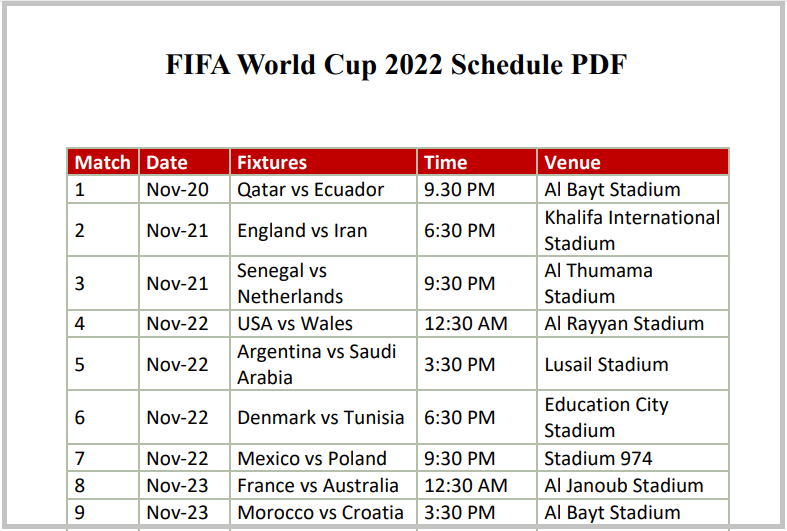This screenshot has height=531, width=787.
Task: Click the 'Date' column header
Action: [x=167, y=162]
